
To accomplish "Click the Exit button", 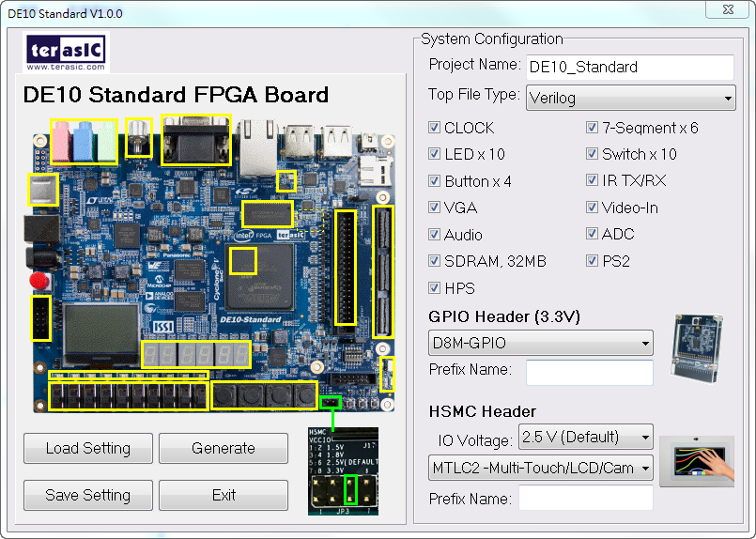I will (x=224, y=495).
